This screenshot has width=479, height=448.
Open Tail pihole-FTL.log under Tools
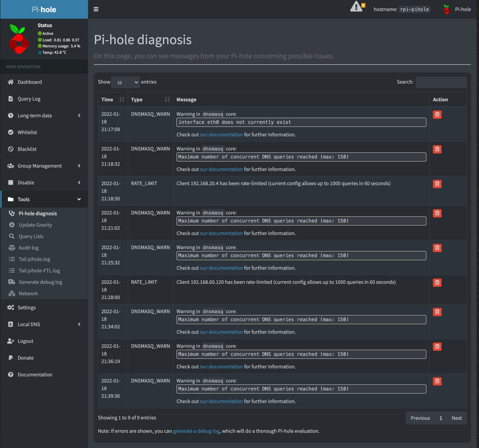[x=44, y=271]
